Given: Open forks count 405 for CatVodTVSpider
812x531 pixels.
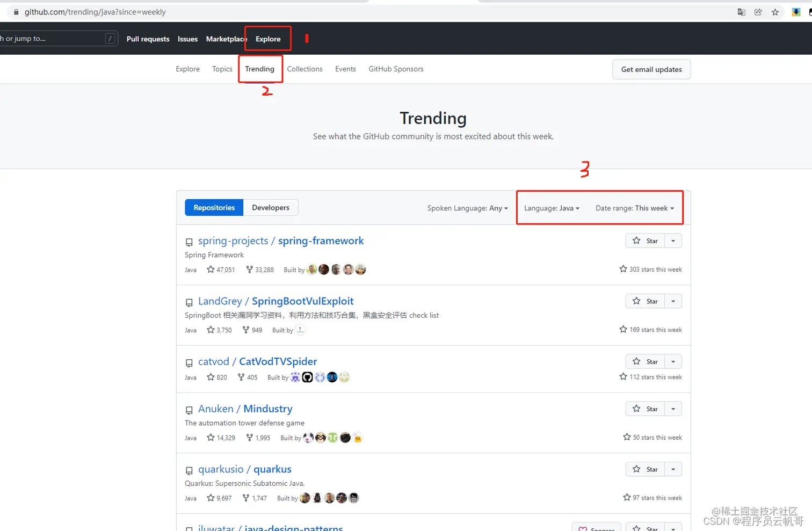Looking at the screenshot, I should [248, 377].
